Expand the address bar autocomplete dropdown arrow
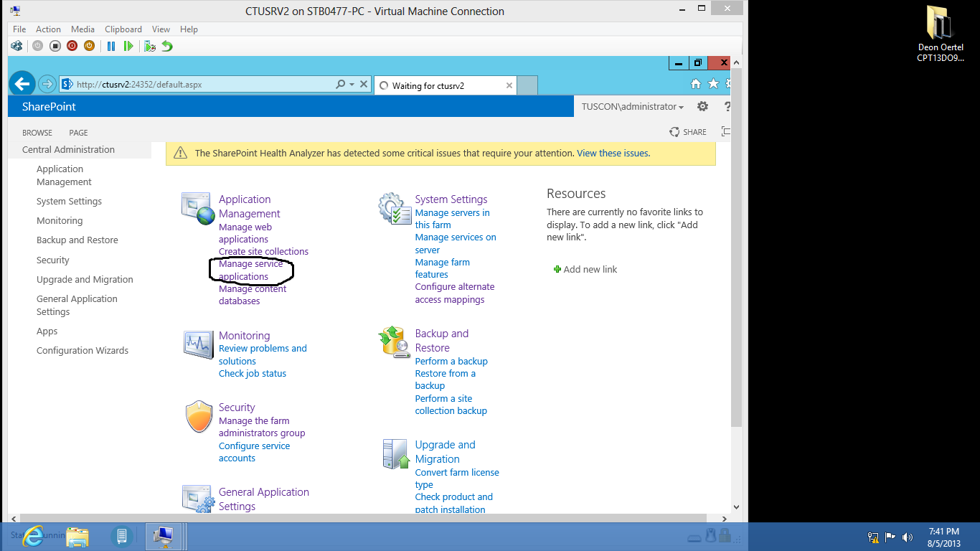This screenshot has width=980, height=551. coord(352,85)
